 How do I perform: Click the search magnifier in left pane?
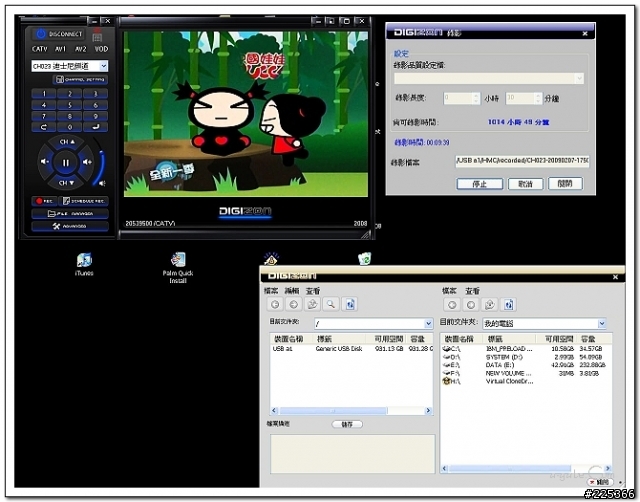pos(331,304)
